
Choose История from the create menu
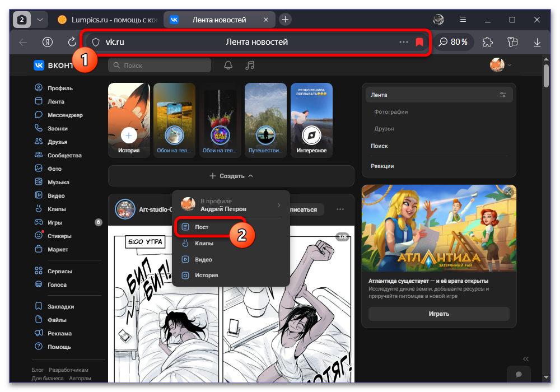tap(231, 276)
